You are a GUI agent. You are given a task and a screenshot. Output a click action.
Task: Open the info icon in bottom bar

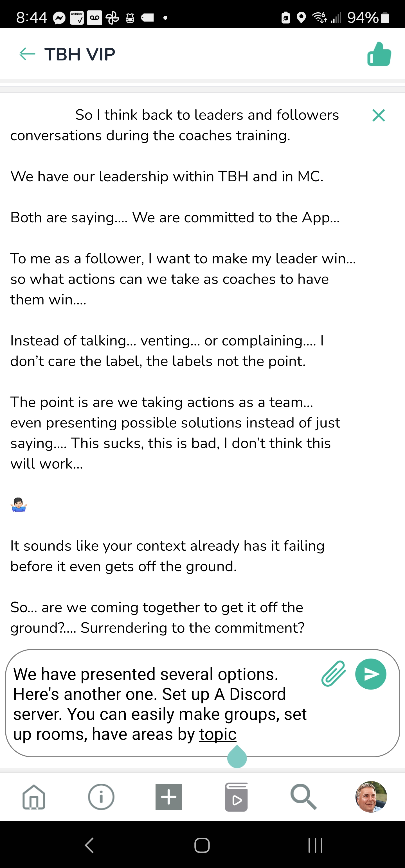pyautogui.click(x=101, y=797)
